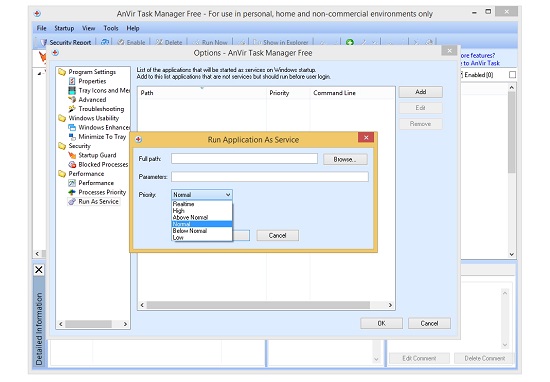Viewport: 550px width, 382px height.
Task: Select the Run As Service tree label
Action: pyautogui.click(x=98, y=201)
